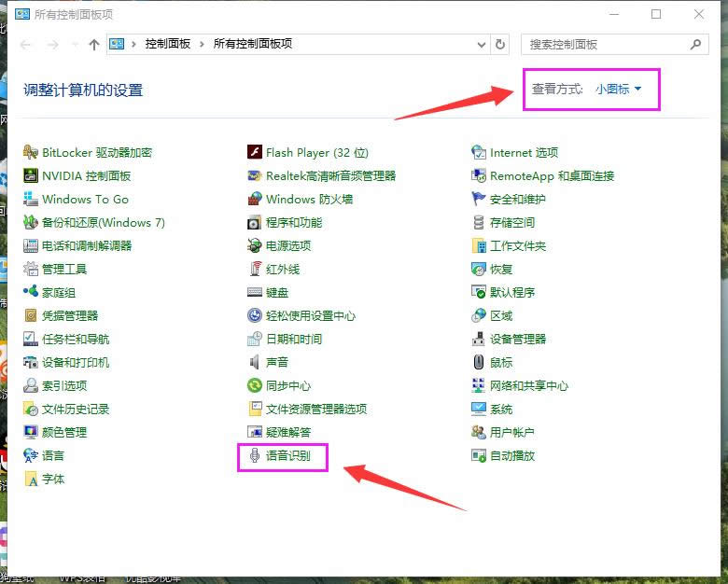Select 控制面板 in the address breadcrumb
The width and height of the screenshot is (728, 584).
[x=168, y=44]
